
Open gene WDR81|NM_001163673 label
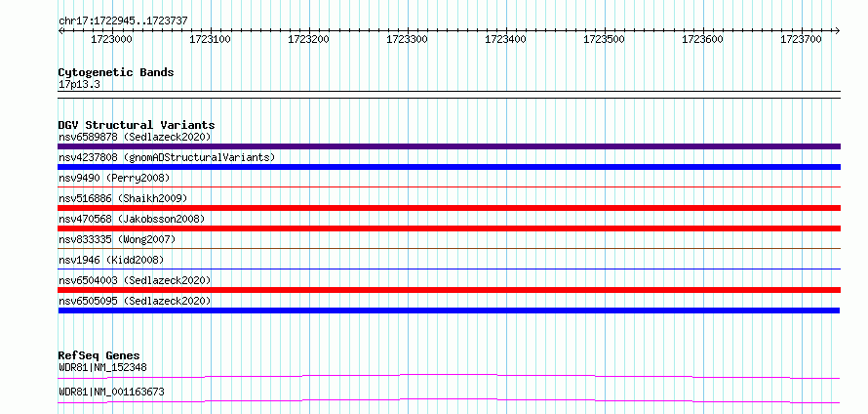(x=111, y=392)
